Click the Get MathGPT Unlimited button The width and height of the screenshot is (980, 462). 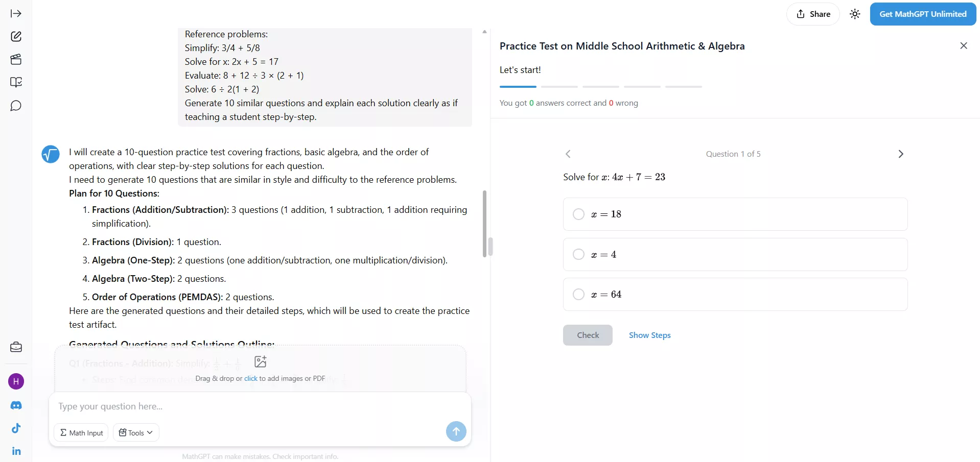pyautogui.click(x=923, y=14)
